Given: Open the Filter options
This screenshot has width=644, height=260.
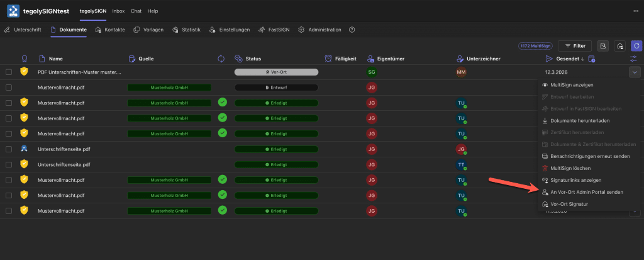Looking at the screenshot, I should [x=575, y=46].
